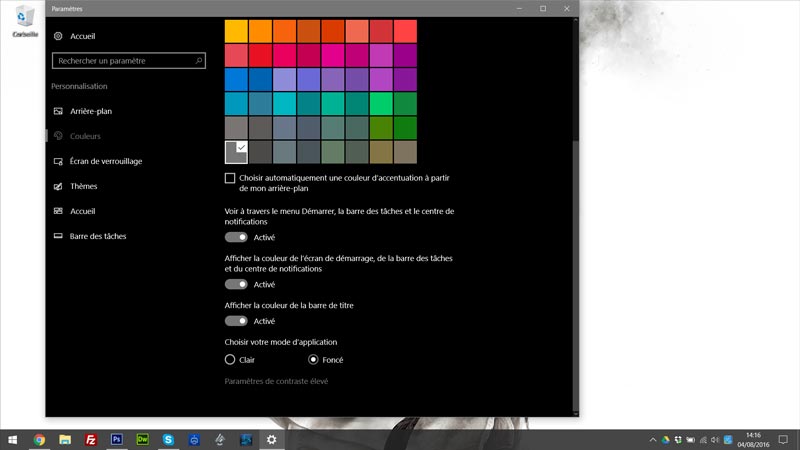800x450 pixels.
Task: Click the Google Drive tray icon
Action: (x=665, y=440)
